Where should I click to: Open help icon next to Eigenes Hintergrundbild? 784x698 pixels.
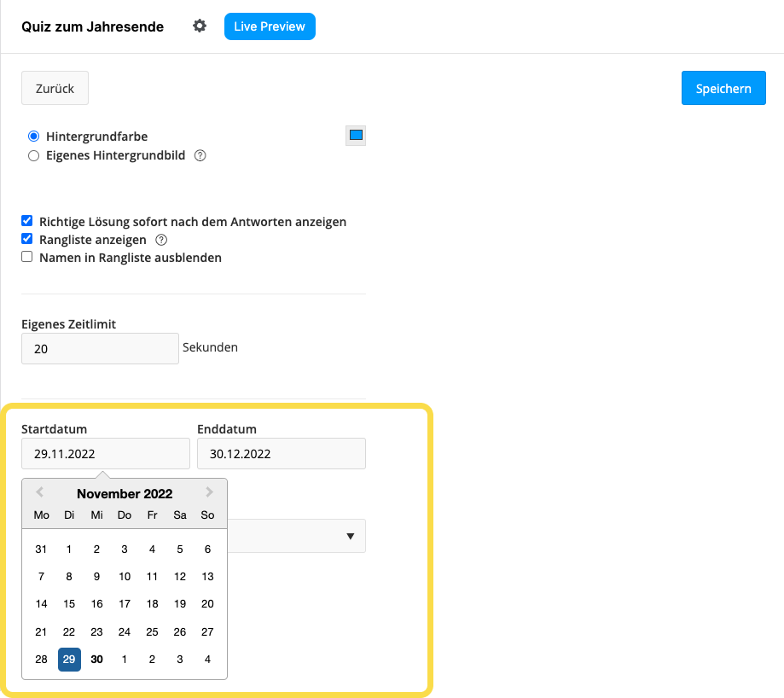200,155
